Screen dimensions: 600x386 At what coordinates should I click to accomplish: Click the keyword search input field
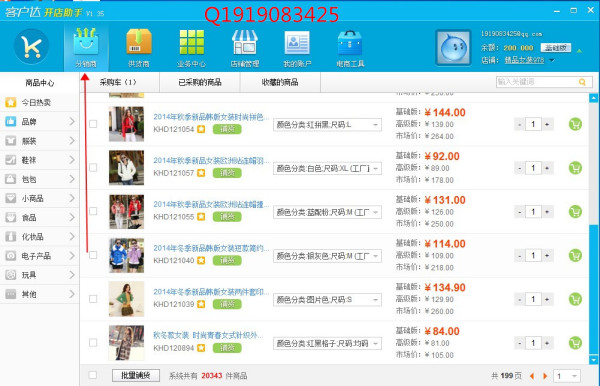tap(537, 82)
